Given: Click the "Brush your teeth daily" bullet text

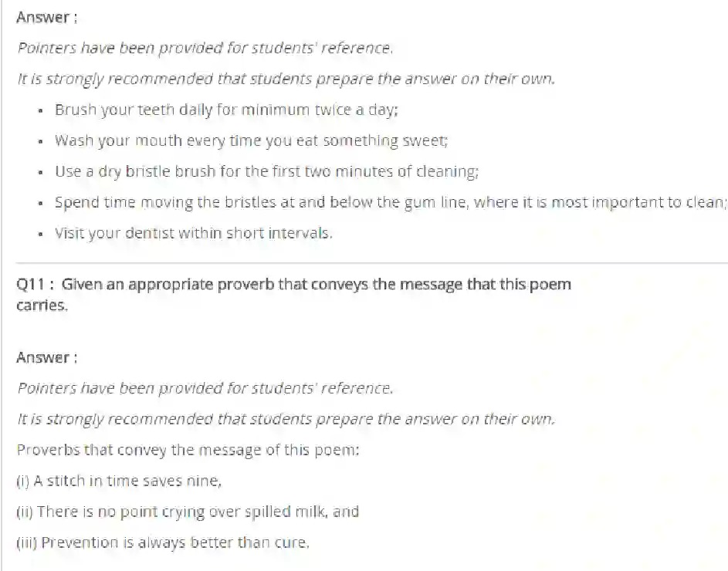Looking at the screenshot, I should [x=225, y=110].
